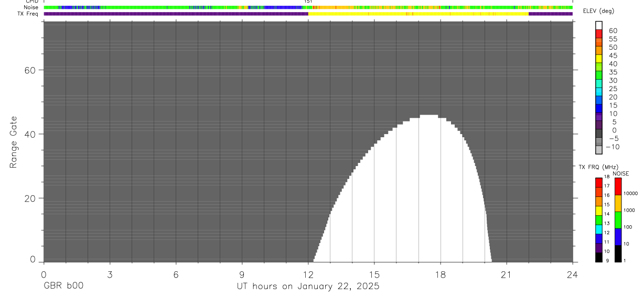Select the red segment of TX FRQ colorbar

(x=598, y=182)
